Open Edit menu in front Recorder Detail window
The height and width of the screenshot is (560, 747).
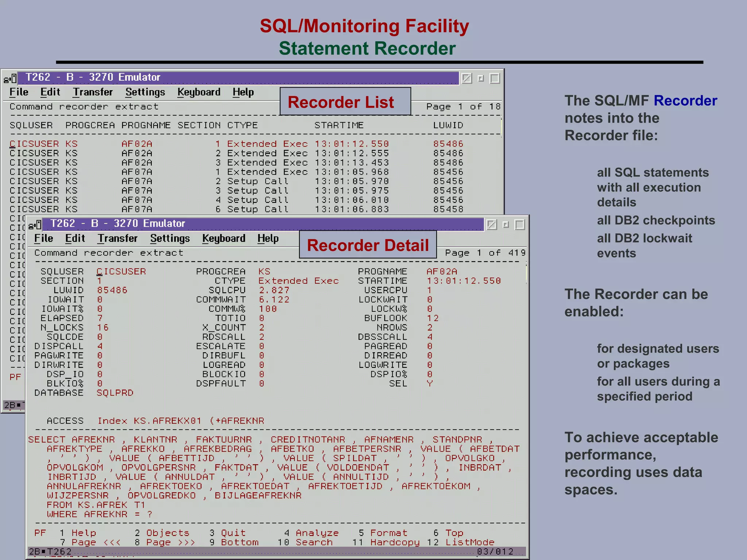[x=75, y=238]
